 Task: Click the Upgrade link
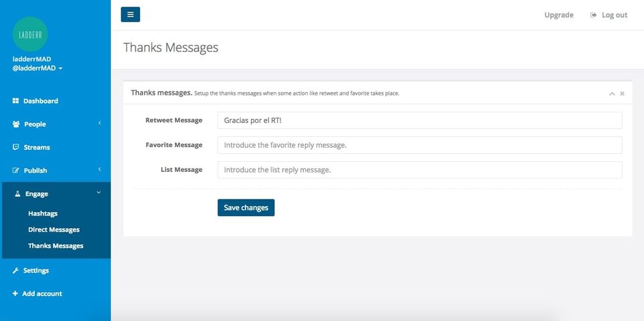point(559,15)
